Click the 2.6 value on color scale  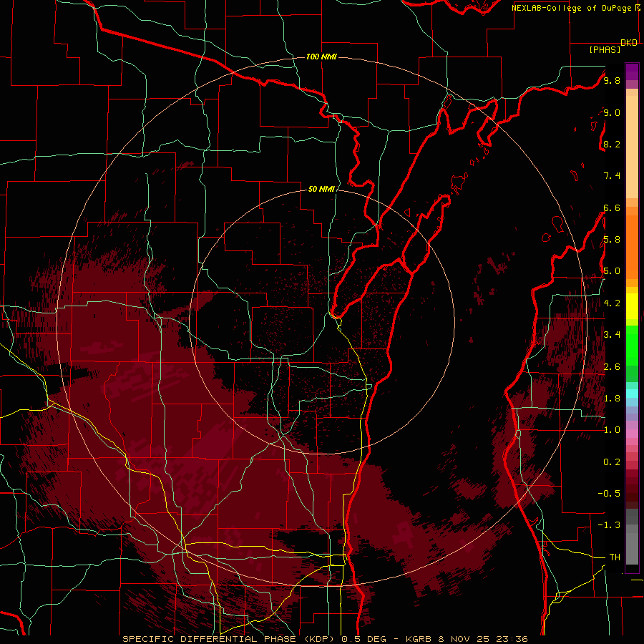(612, 366)
